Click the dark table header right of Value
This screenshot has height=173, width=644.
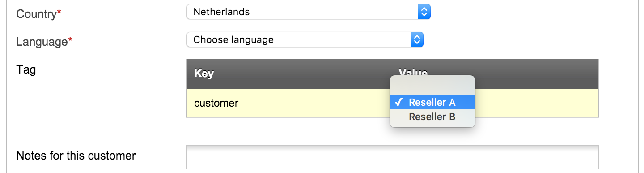[537, 74]
